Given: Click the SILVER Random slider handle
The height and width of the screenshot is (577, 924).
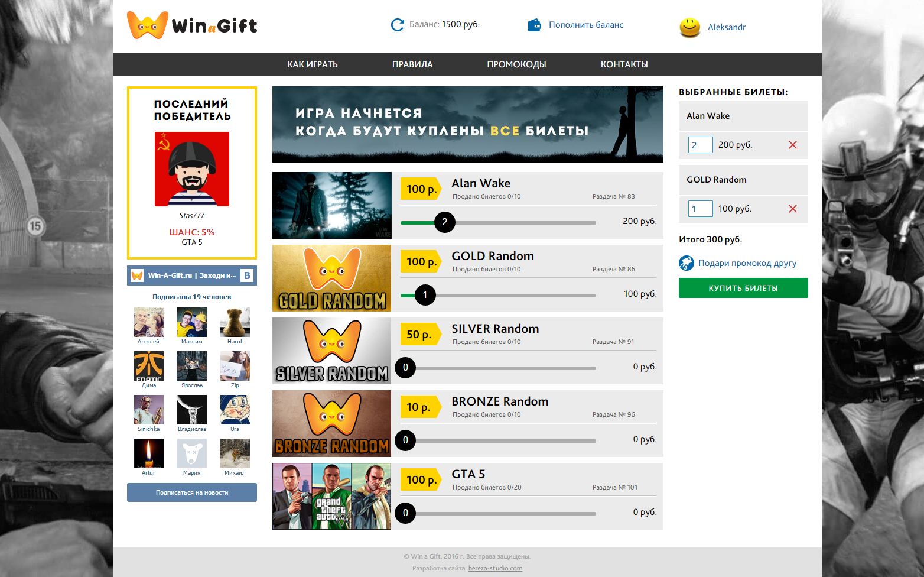Looking at the screenshot, I should (x=405, y=367).
